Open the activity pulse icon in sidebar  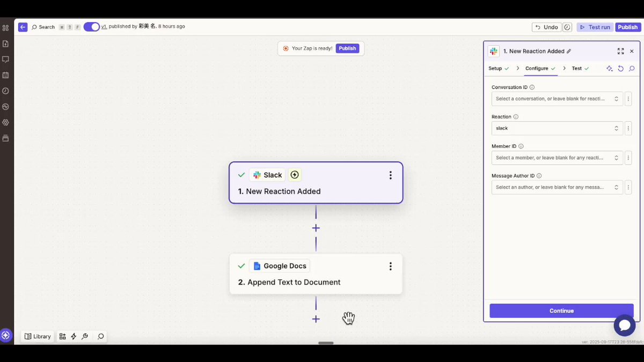tap(5, 107)
